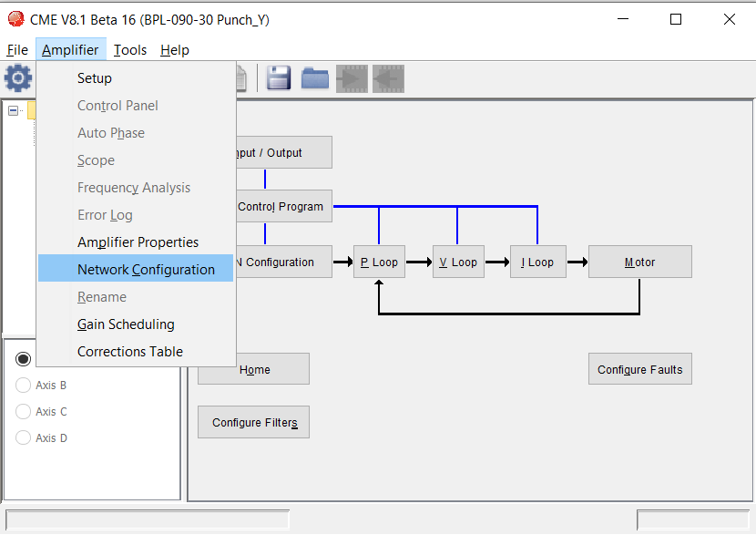
Task: Close the open Amplifier menu
Action: pos(70,50)
